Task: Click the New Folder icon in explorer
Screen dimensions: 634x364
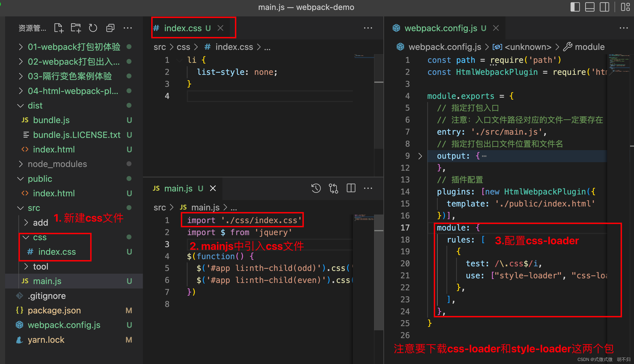Action: pyautogui.click(x=76, y=28)
